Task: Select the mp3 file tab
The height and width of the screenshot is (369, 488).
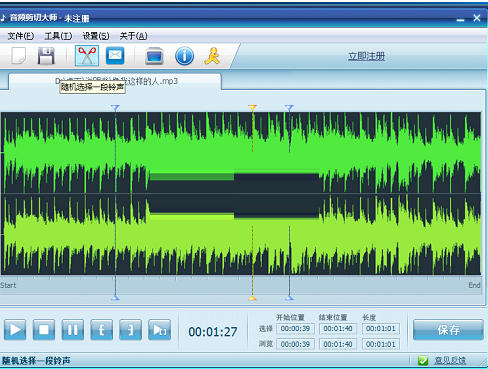Action: [115, 82]
